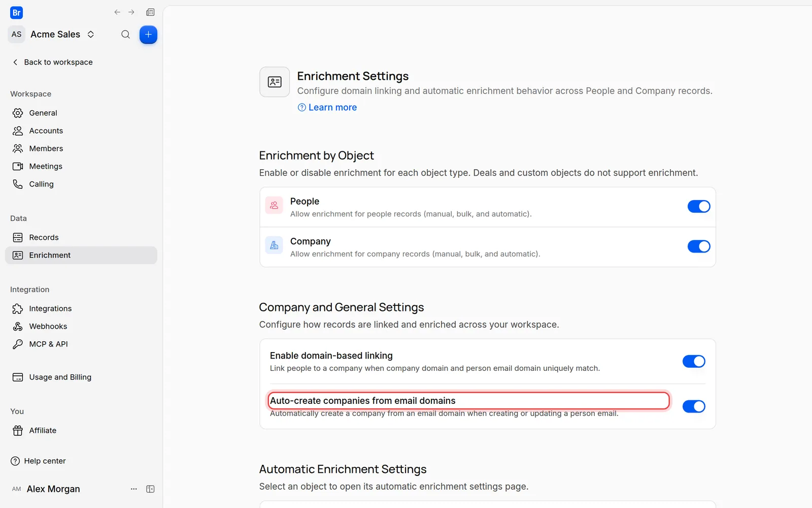Toggle auto-create companies from email domains
812x508 pixels.
coord(694,406)
